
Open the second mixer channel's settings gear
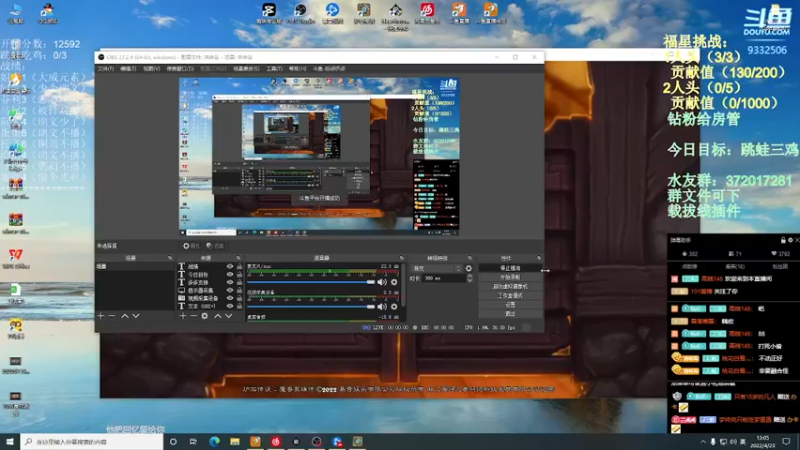(x=394, y=307)
